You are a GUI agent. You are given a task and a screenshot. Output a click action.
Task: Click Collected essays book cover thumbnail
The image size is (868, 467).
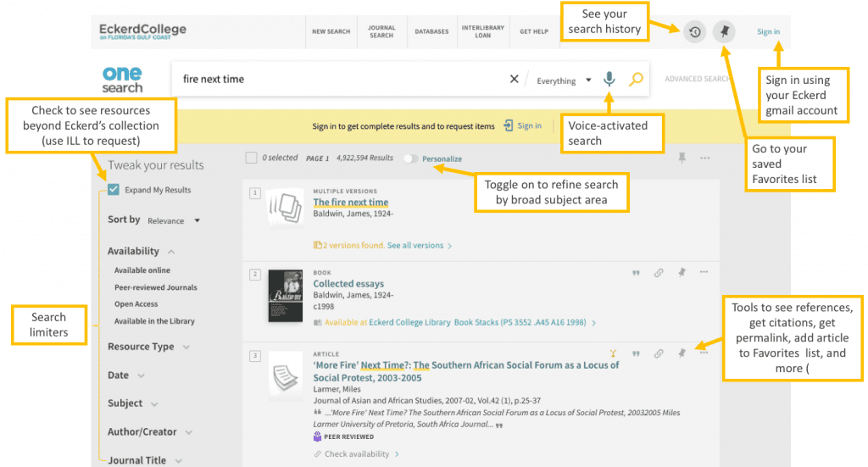click(x=286, y=296)
